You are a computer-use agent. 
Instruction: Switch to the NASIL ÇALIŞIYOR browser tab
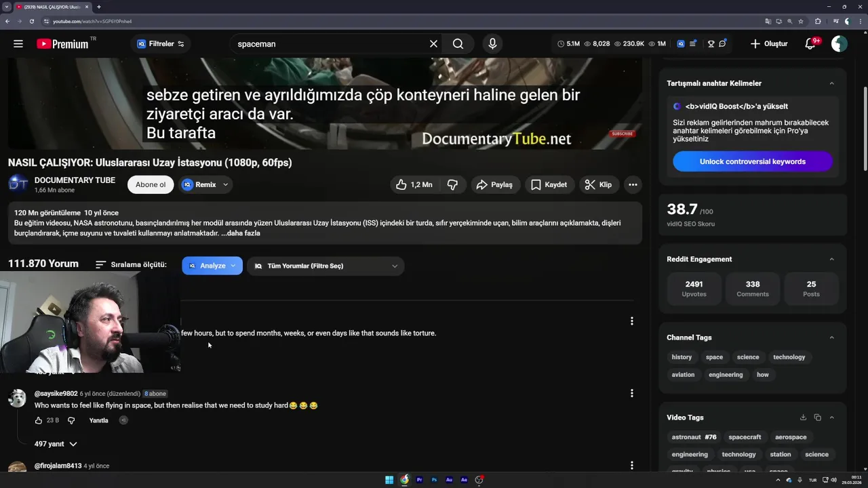(52, 7)
